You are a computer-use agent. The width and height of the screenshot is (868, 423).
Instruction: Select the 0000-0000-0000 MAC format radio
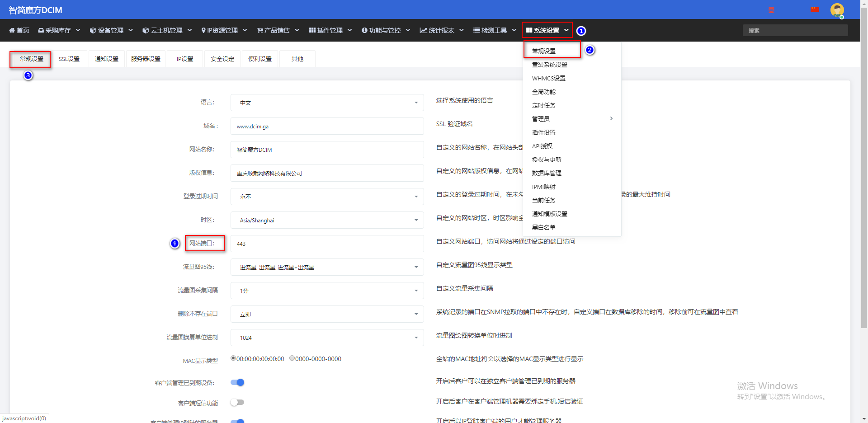coord(292,358)
